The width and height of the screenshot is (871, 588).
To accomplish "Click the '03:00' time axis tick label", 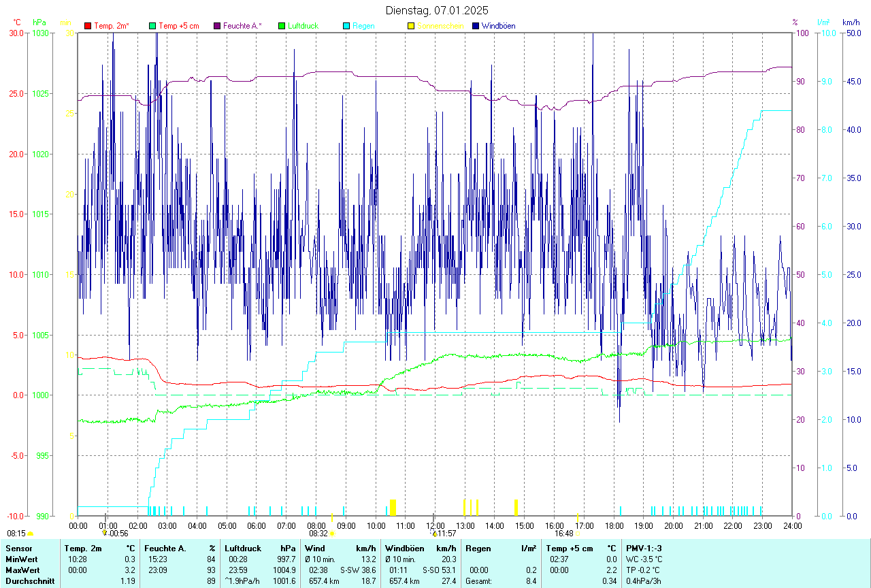I will pos(167,526).
